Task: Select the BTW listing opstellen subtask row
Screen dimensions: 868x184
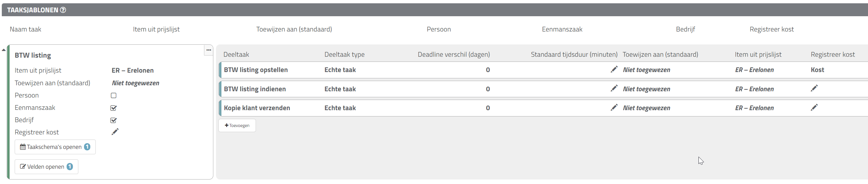Action: [x=543, y=70]
